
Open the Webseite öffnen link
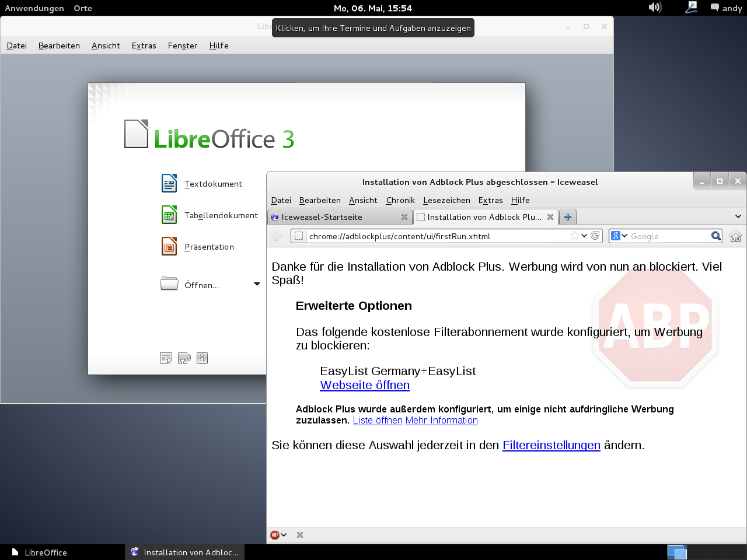pos(365,385)
